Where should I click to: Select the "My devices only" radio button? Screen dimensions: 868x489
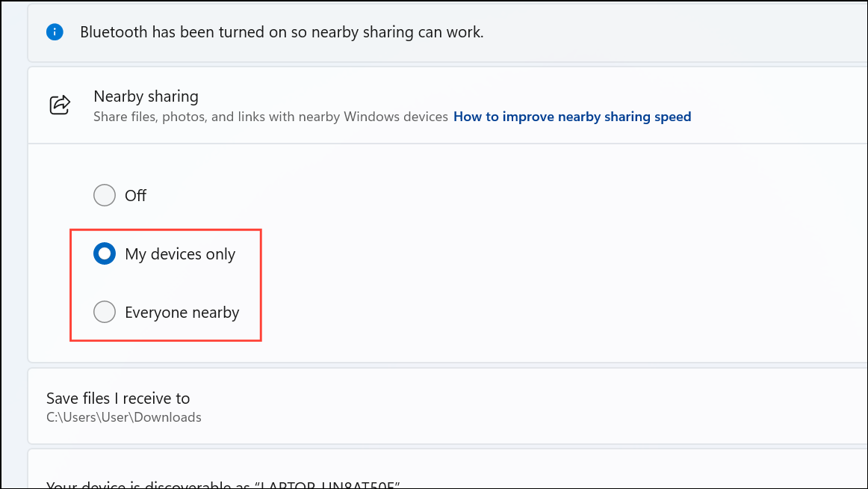tap(105, 253)
